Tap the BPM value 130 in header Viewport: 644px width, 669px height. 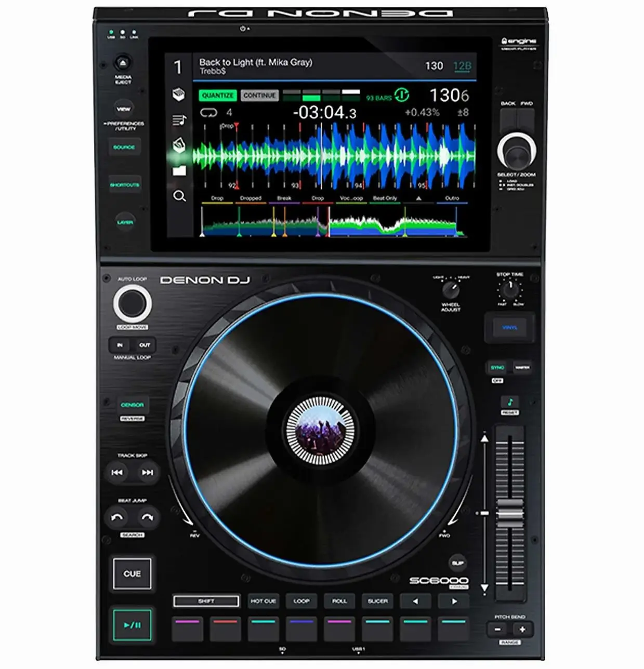tap(434, 66)
